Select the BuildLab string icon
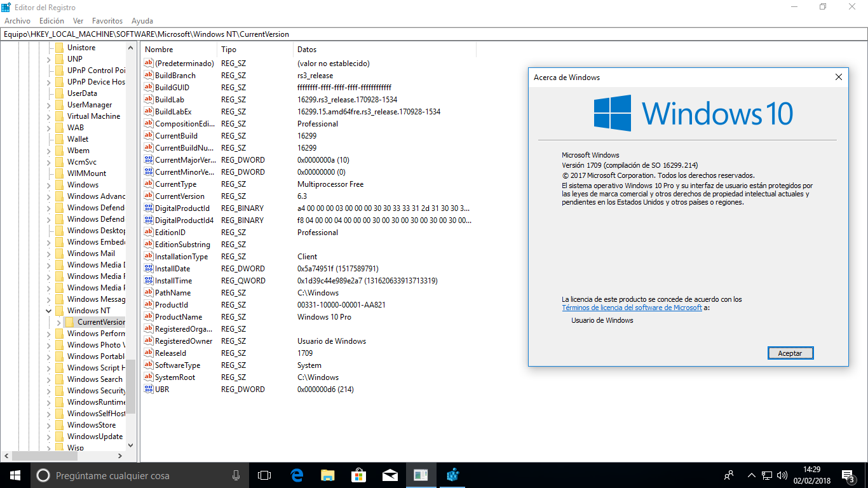The image size is (868, 488). point(149,100)
